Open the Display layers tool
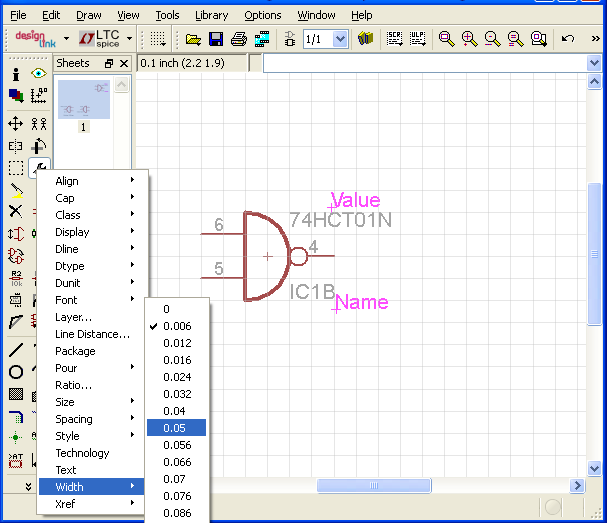This screenshot has height=523, width=607. (15, 95)
